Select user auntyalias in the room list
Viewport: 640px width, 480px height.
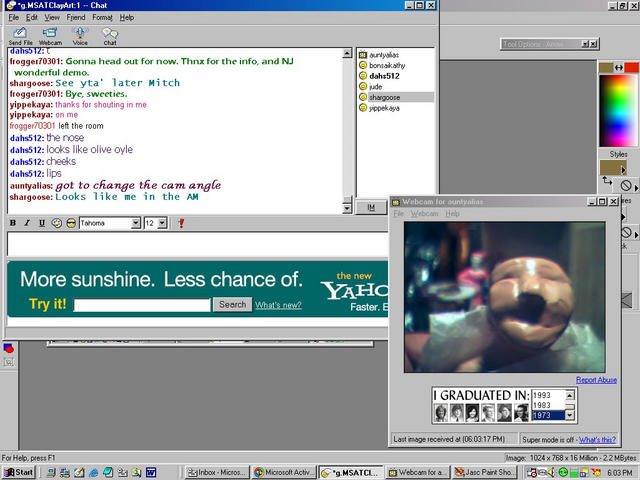coord(384,55)
